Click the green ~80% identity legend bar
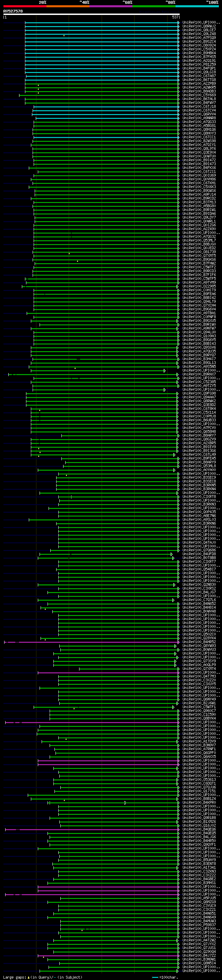Viewport: 222px width, 980px height. [x=154, y=6]
